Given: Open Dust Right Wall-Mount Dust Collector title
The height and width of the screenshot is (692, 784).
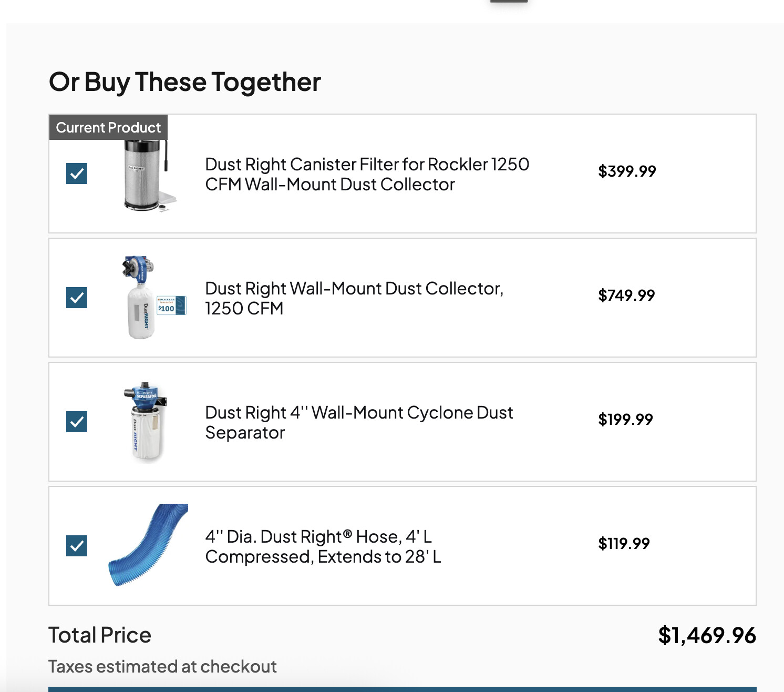Looking at the screenshot, I should point(354,298).
